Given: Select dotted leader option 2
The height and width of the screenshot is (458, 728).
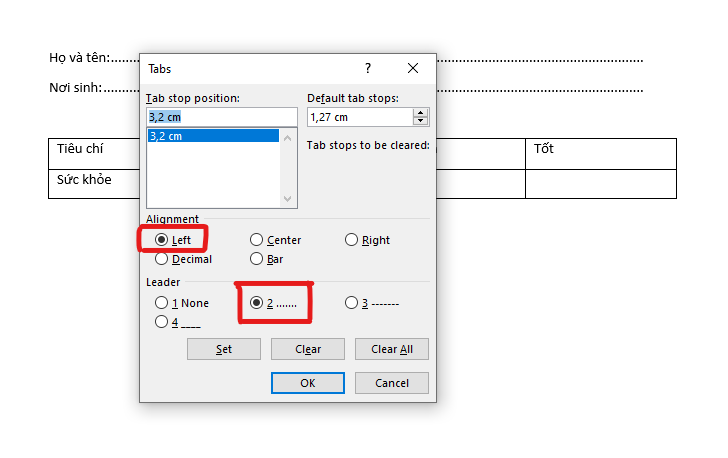Looking at the screenshot, I should click(x=257, y=303).
